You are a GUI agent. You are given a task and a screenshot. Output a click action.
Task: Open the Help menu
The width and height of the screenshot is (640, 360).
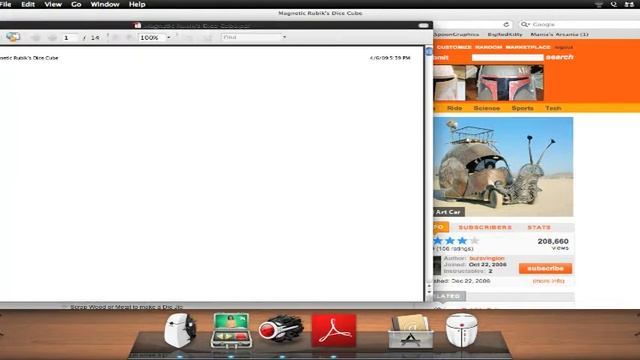point(137,4)
